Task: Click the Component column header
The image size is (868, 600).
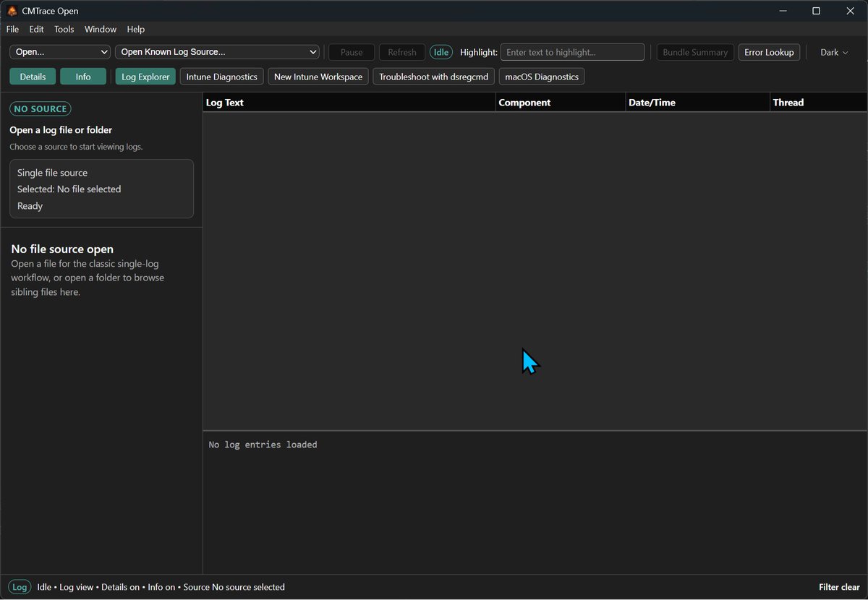Action: pyautogui.click(x=561, y=103)
